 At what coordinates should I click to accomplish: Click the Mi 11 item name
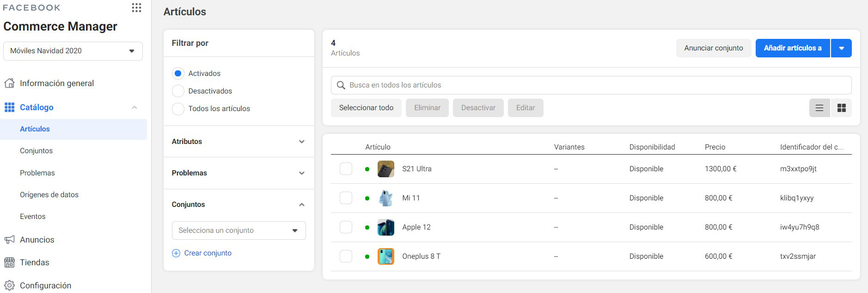coord(411,198)
